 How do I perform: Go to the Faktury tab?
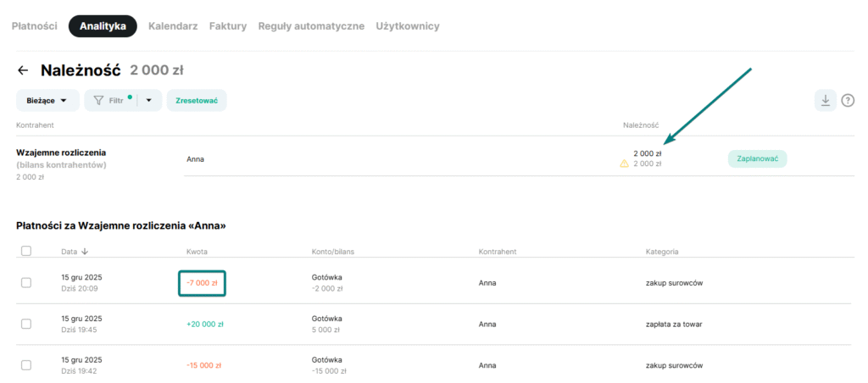pyautogui.click(x=227, y=26)
